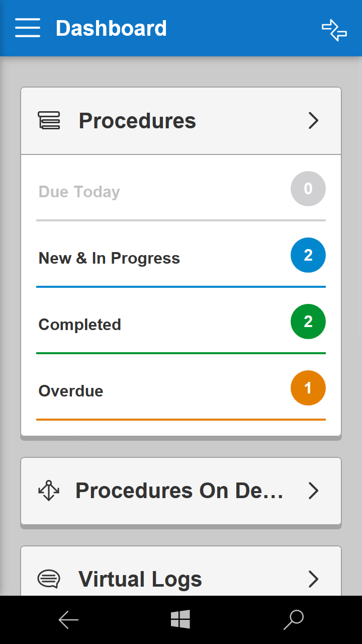Image resolution: width=362 pixels, height=644 pixels.
Task: Expand Procedures with its chevron arrow
Action: [x=314, y=121]
